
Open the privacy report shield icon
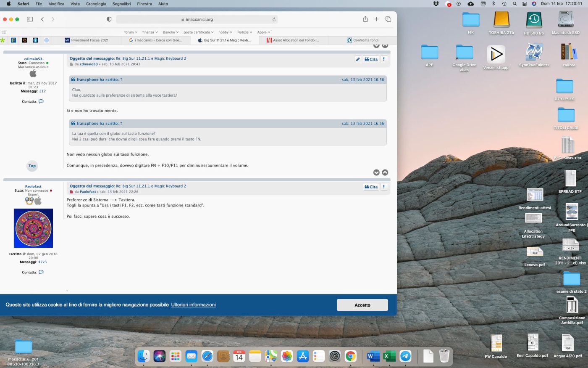(x=109, y=19)
